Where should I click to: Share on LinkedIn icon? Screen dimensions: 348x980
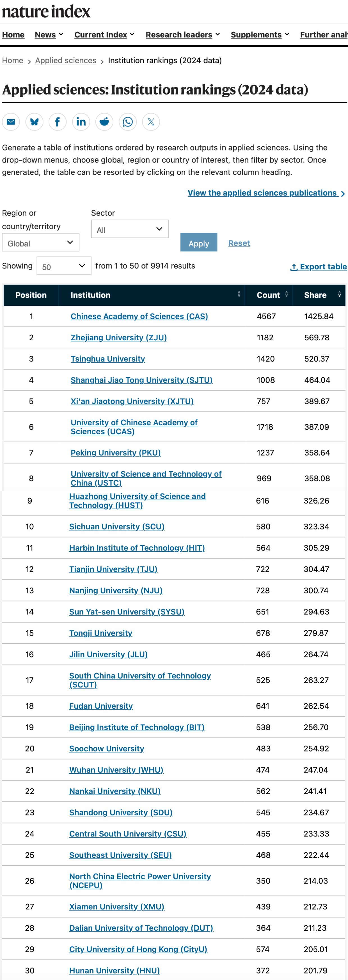click(81, 122)
